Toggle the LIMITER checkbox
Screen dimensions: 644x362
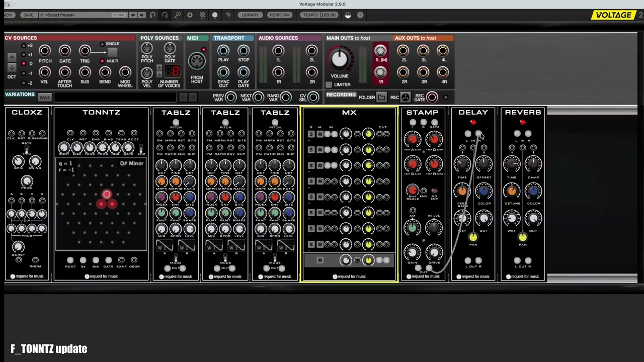pos(329,85)
